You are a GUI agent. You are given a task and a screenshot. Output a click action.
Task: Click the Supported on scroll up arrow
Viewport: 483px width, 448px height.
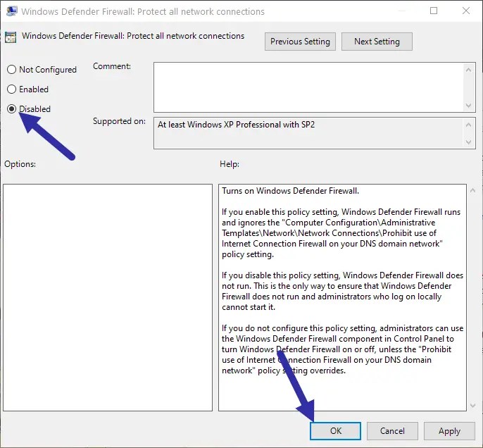468,125
